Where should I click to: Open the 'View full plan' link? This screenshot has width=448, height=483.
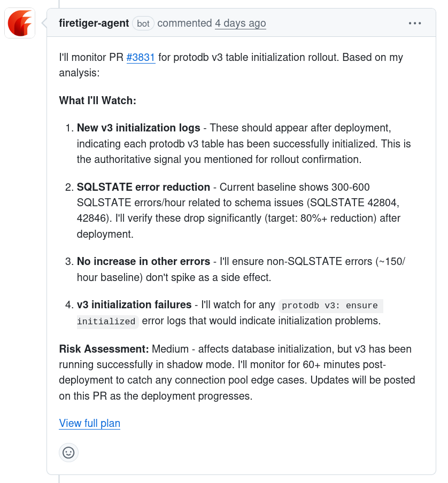89,423
